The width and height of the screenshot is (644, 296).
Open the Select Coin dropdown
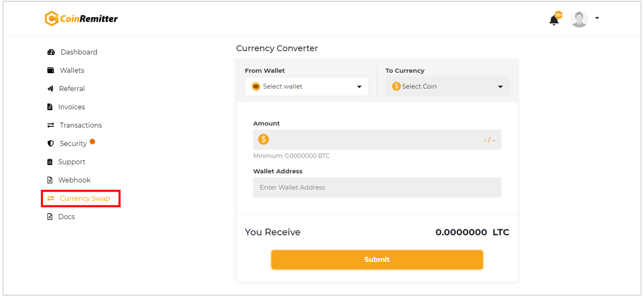point(447,86)
